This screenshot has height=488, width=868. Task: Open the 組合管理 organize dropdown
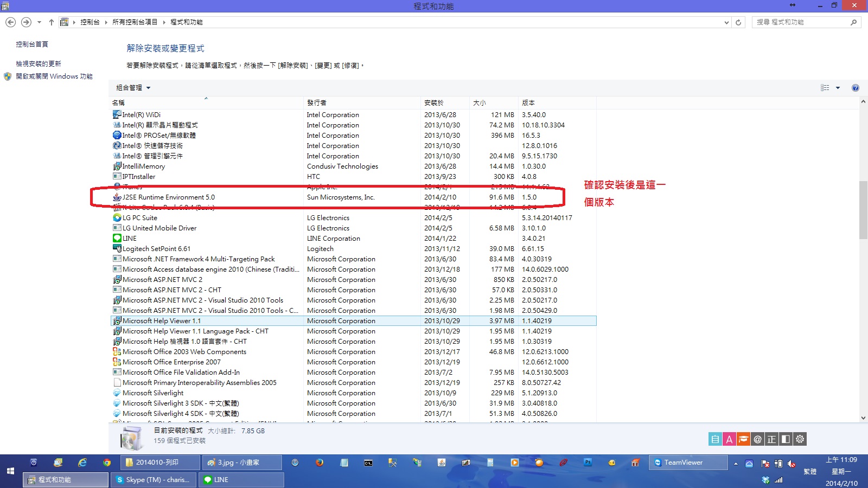coord(133,88)
